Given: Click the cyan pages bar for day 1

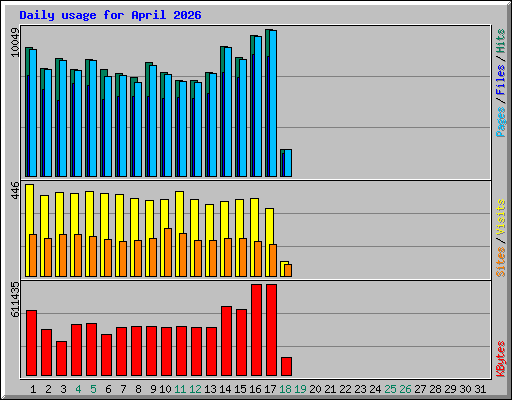Looking at the screenshot, I should click(x=33, y=113).
